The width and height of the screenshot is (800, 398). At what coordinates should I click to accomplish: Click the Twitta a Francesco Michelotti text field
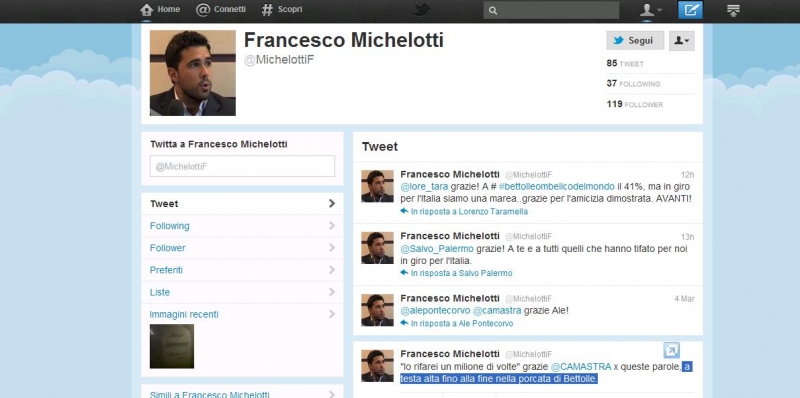click(x=242, y=166)
